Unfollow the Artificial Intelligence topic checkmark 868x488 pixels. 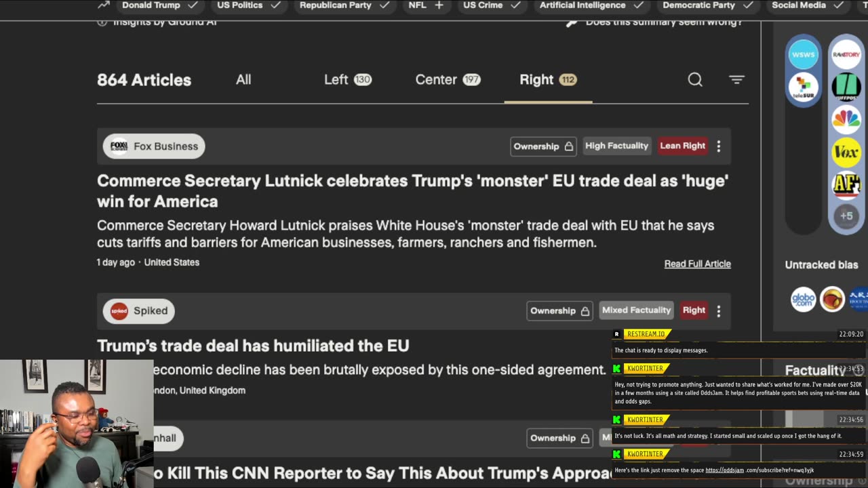point(638,5)
